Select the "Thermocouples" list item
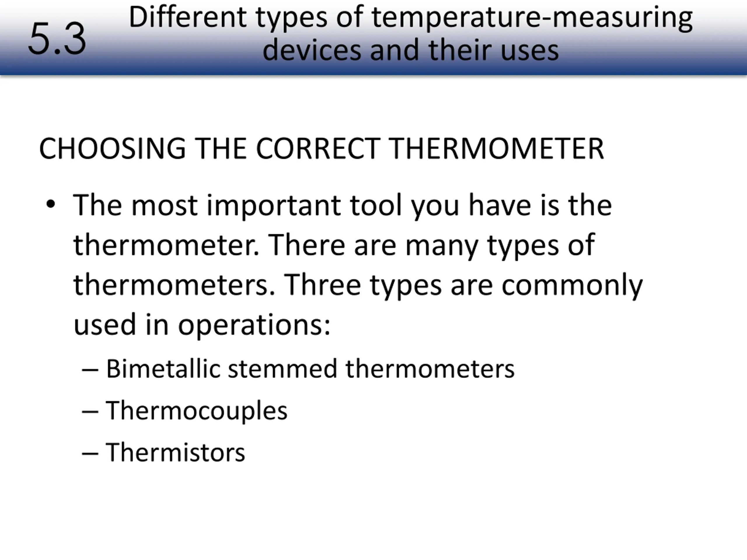 pyautogui.click(x=196, y=410)
